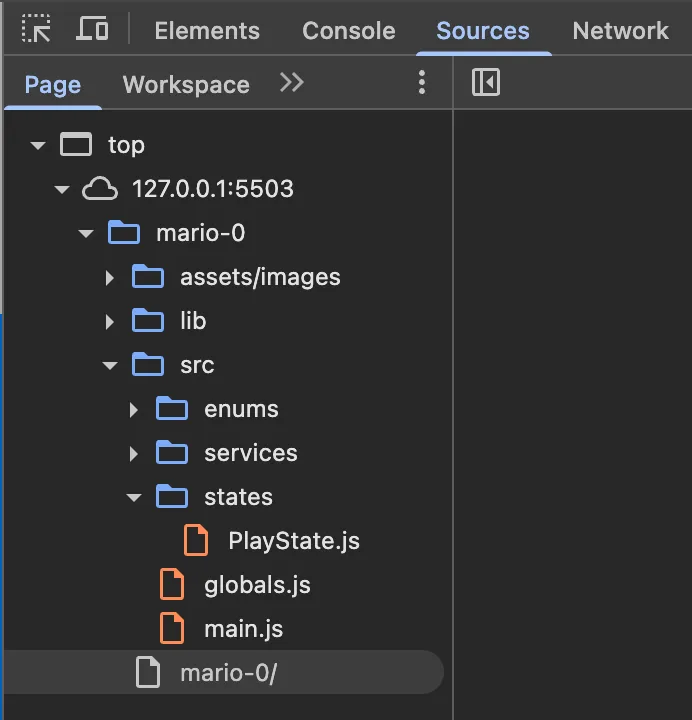Click the inspect element selector icon
Screen dimensions: 692x720
click(37, 30)
